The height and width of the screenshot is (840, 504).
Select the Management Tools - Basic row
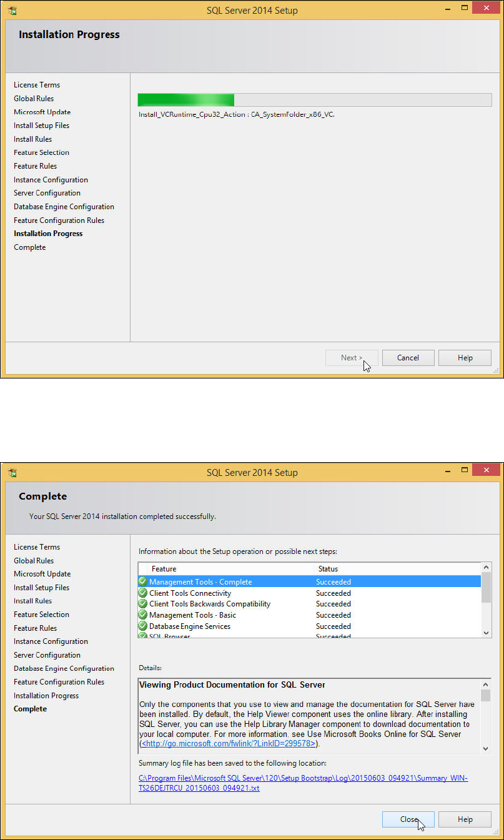click(310, 615)
